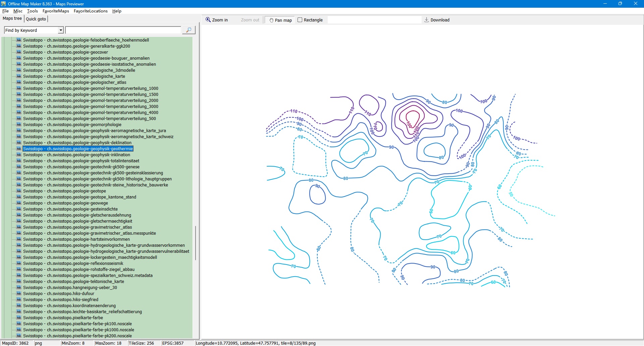
Task: Click map icon next to hiks-dufour layer
Action: point(19,293)
